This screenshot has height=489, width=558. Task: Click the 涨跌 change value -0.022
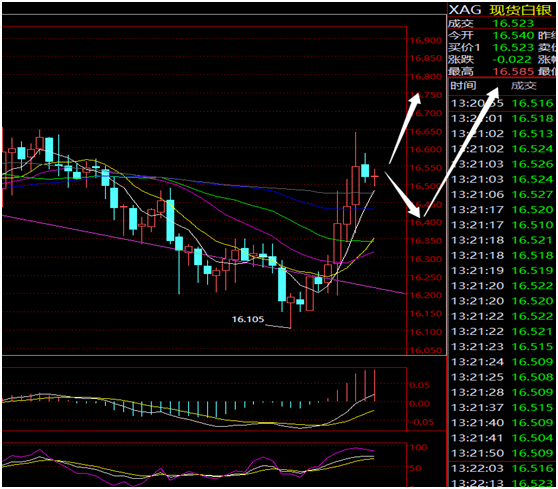click(x=513, y=59)
